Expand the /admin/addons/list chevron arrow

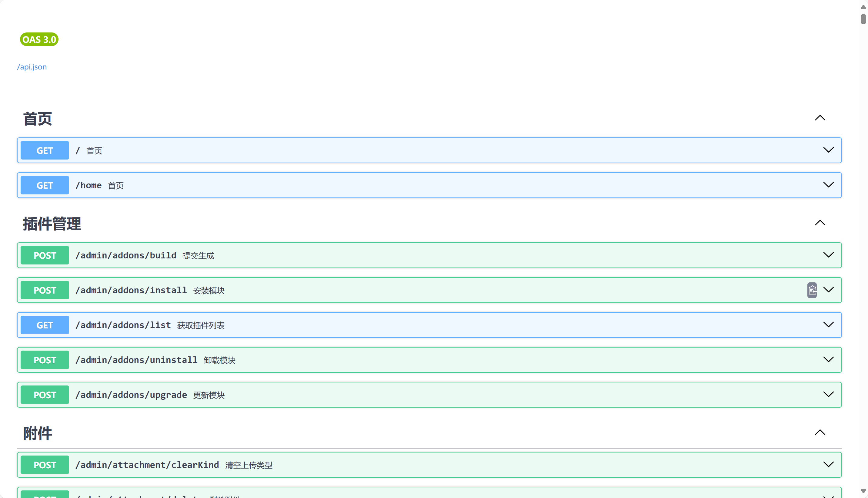828,325
